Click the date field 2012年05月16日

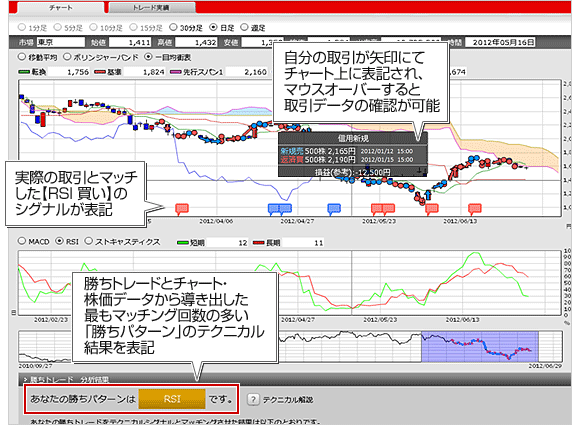(x=500, y=43)
